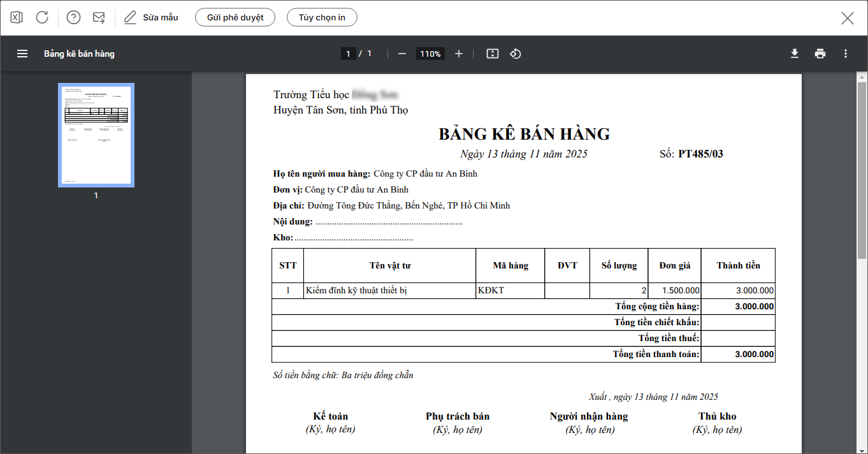This screenshot has width=868, height=454.
Task: Click the fit to page icon
Action: pyautogui.click(x=492, y=54)
